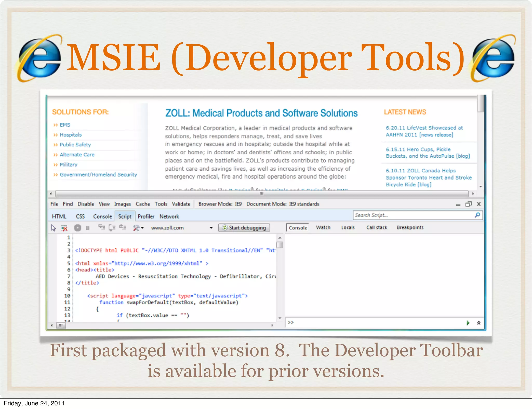Open the Public Safety link
Viewport: 532px width, 409px height.
click(75, 145)
